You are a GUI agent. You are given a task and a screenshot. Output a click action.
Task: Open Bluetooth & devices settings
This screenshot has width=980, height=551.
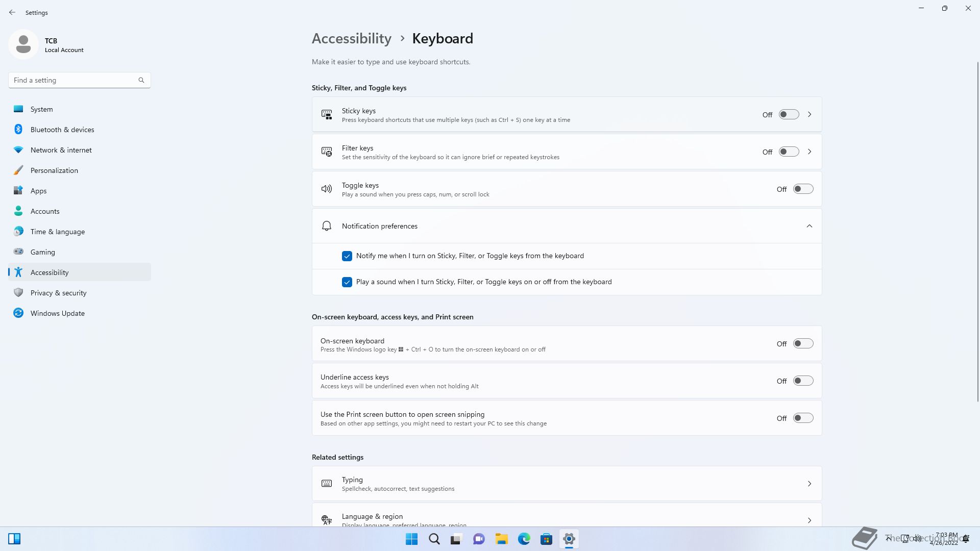click(62, 130)
